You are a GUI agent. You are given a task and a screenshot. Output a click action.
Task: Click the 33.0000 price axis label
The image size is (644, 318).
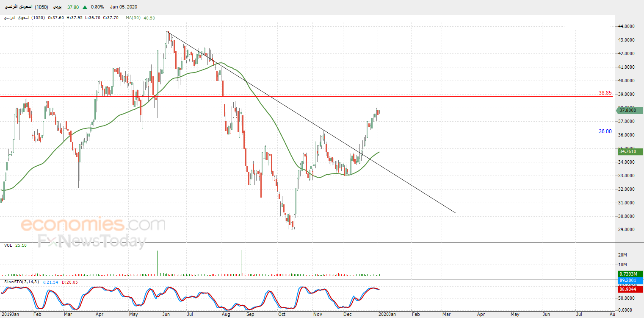627,176
